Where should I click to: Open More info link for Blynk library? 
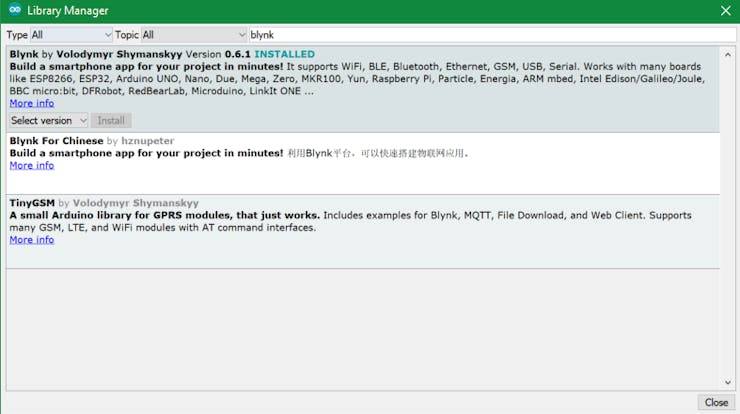pos(32,103)
